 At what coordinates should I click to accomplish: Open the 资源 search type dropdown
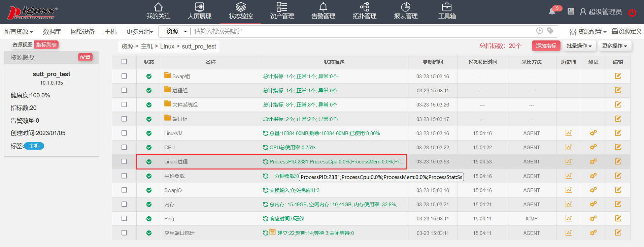[x=176, y=31]
